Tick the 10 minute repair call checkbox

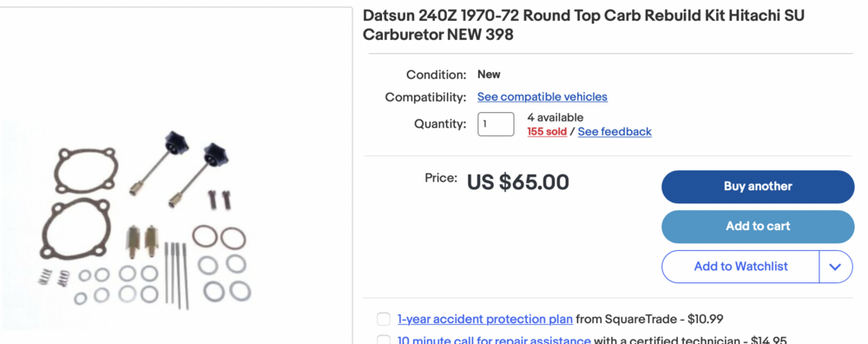[x=383, y=340]
